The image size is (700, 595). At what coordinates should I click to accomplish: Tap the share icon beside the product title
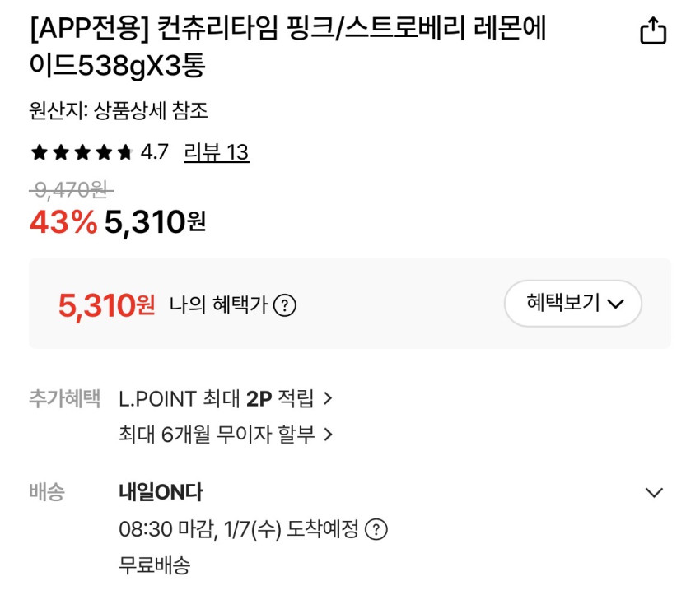click(x=652, y=31)
